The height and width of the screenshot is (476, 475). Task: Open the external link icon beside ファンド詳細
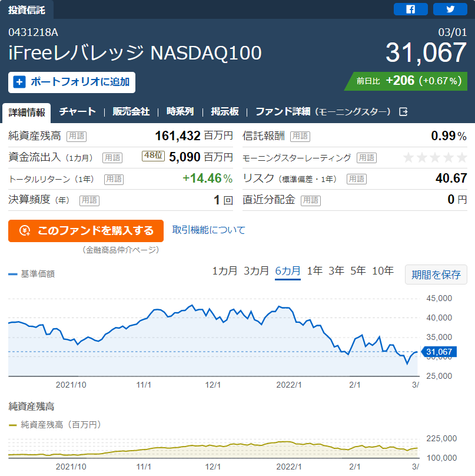tap(403, 112)
